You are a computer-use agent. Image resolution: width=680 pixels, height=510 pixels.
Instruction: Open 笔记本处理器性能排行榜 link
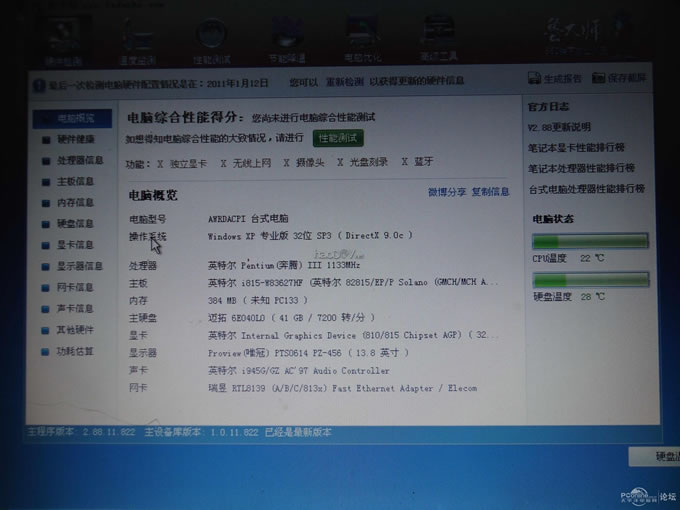(x=581, y=168)
